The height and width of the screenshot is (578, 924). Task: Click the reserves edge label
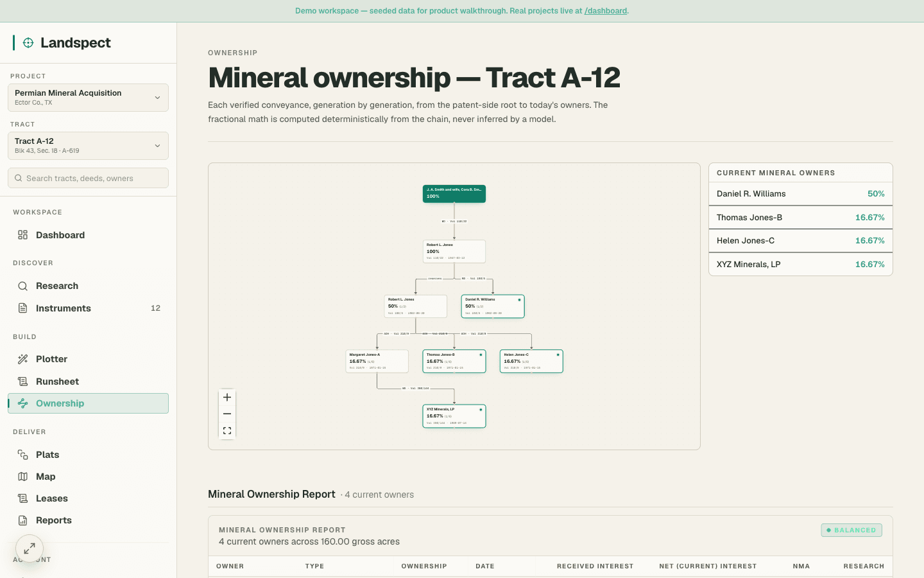[435, 279]
